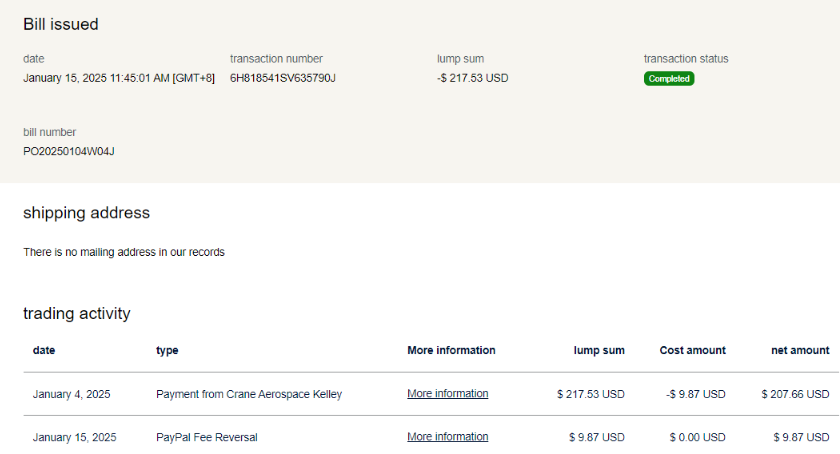Viewport: 840px width, 454px height.
Task: Select the PayPal Fee Reversal entry
Action: tap(207, 437)
